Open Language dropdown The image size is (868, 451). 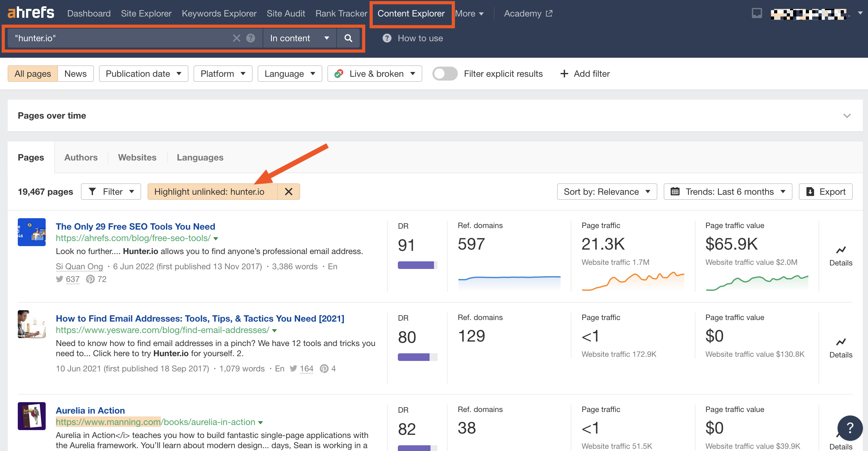289,74
